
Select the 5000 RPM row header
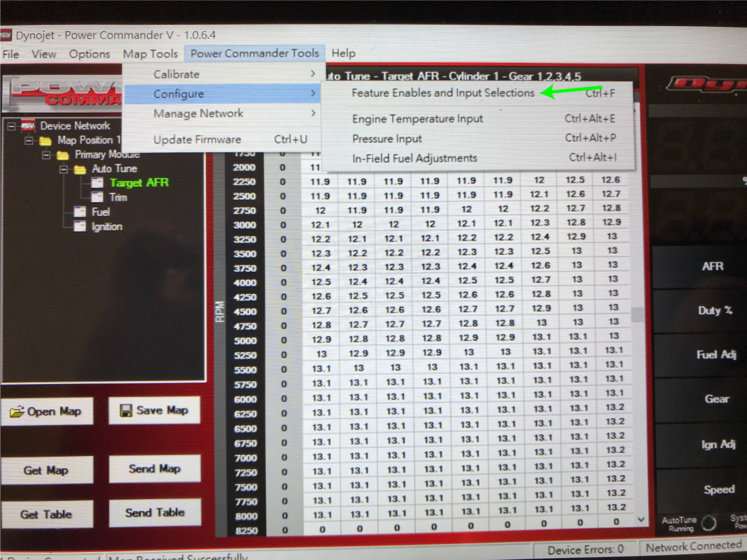coord(245,341)
